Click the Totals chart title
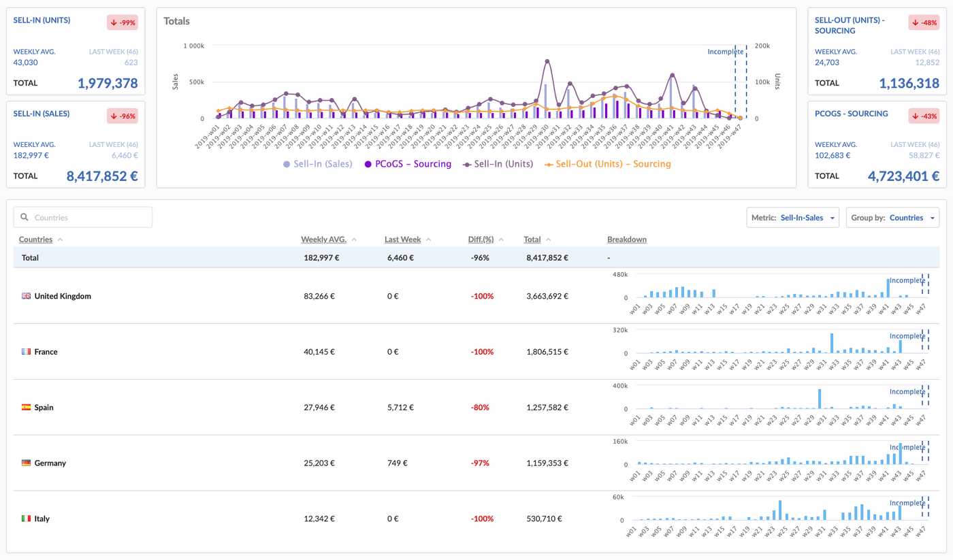Screen dimensions: 953x560 click(x=177, y=21)
